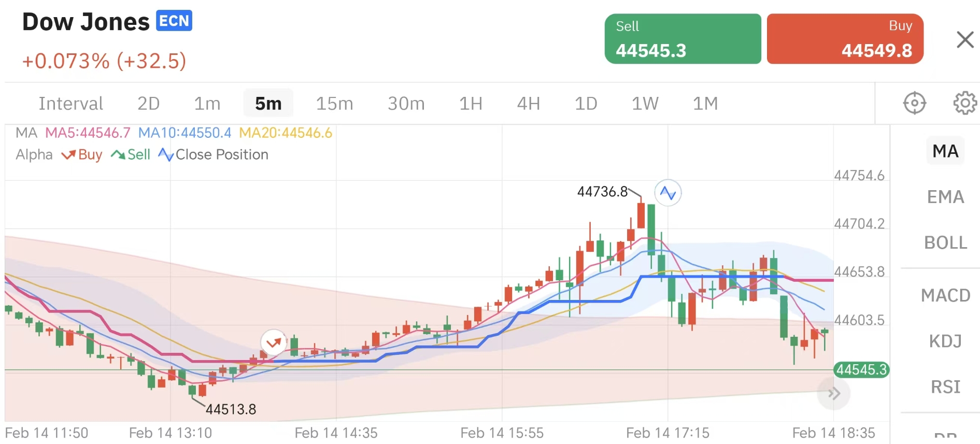
Task: Click the ECN badge next to Dow Jones
Action: (174, 21)
